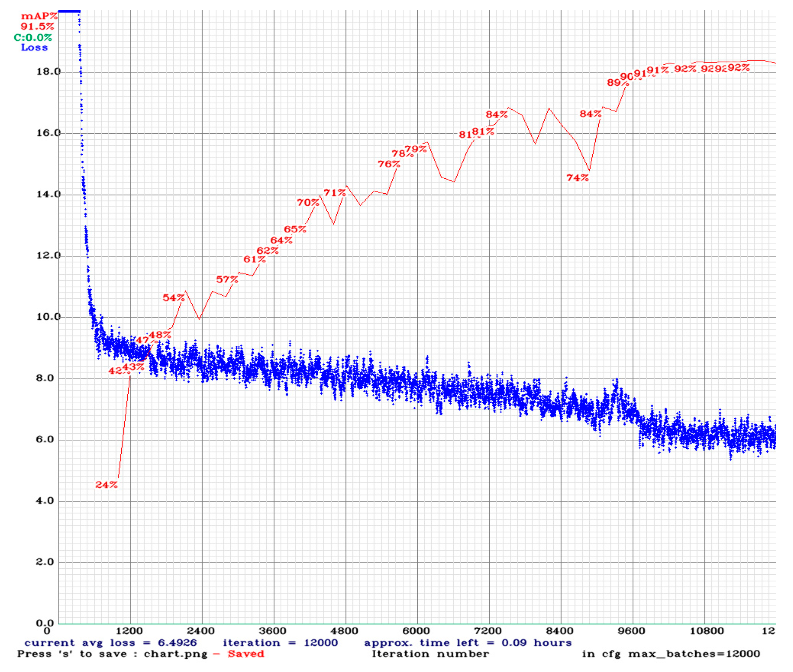793x672 pixels.
Task: Click the "Press 's' to save : chart.png" hint
Action: coord(112,654)
